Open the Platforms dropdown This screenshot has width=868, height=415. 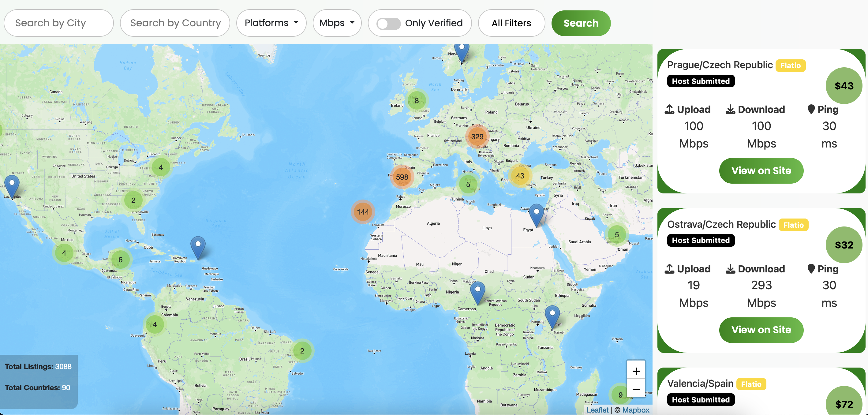coord(271,23)
